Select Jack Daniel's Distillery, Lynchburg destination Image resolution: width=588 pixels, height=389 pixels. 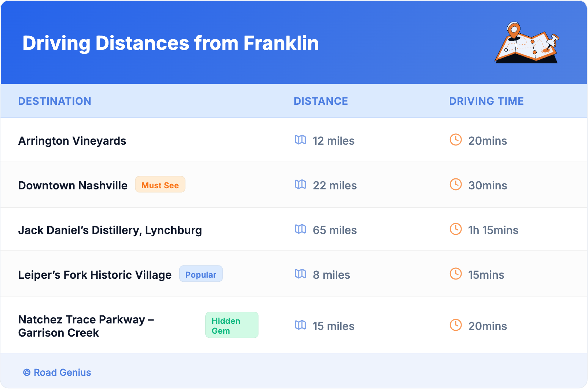point(110,230)
